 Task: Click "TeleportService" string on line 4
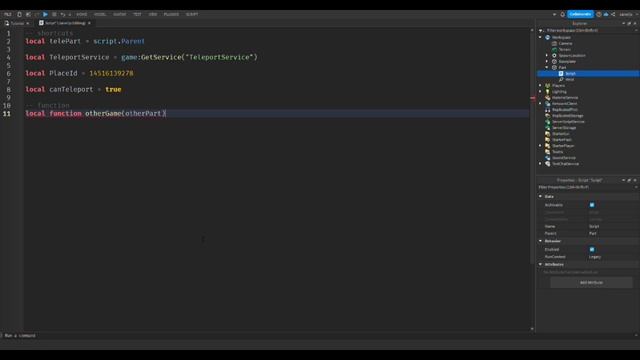[x=220, y=57]
